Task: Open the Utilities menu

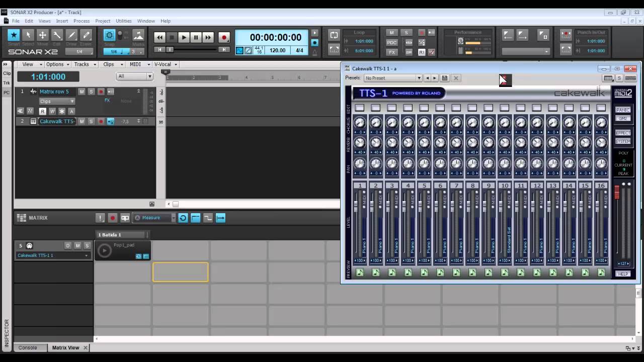Action: [x=124, y=21]
